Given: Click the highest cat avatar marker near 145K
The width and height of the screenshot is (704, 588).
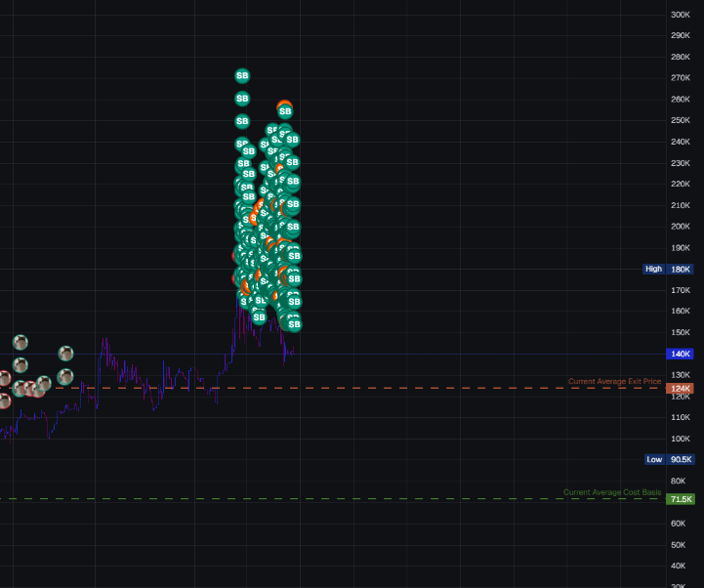Looking at the screenshot, I should (x=21, y=342).
